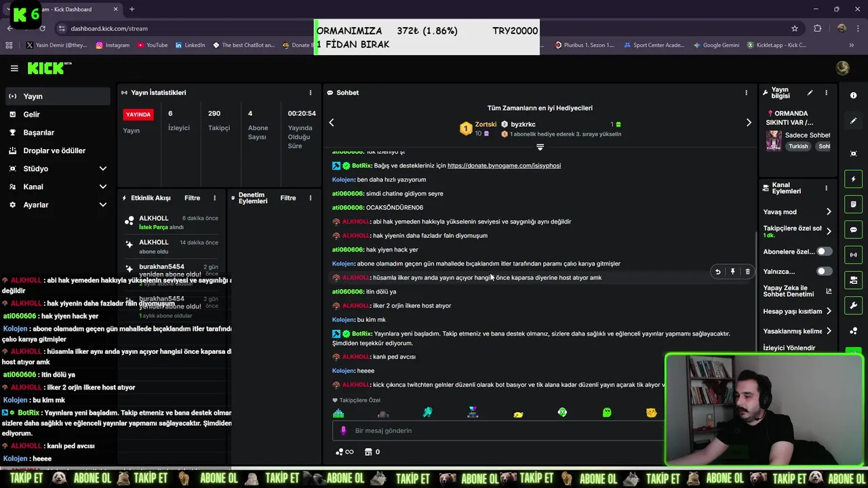This screenshot has height=488, width=868.
Task: Open the Hesap yaşı kısıtlama options
Action: click(x=797, y=311)
